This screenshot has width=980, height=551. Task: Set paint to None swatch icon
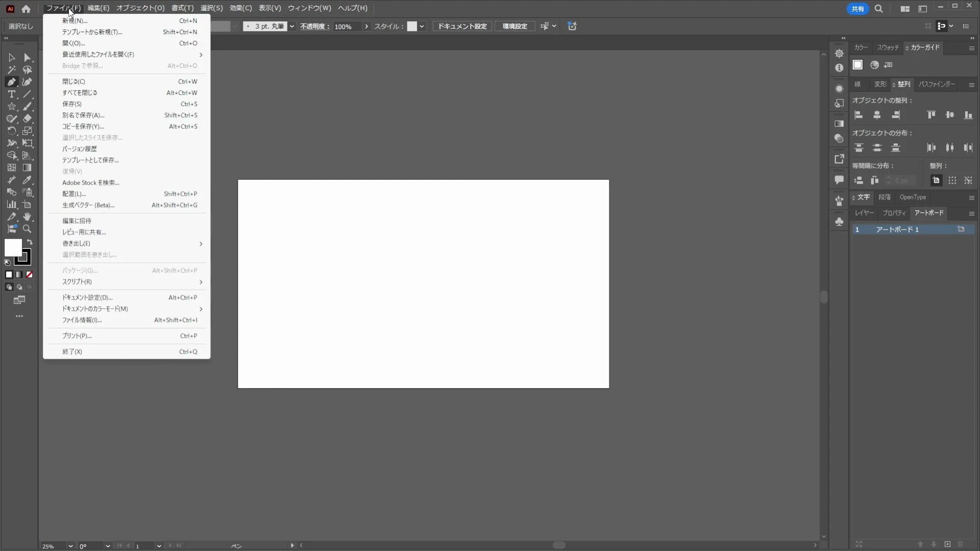tap(30, 274)
